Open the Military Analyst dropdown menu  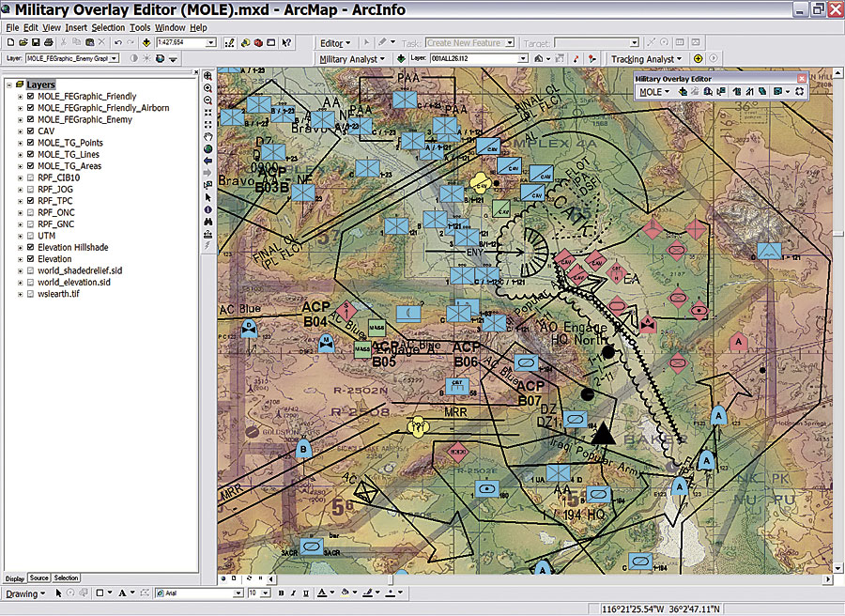[x=352, y=59]
